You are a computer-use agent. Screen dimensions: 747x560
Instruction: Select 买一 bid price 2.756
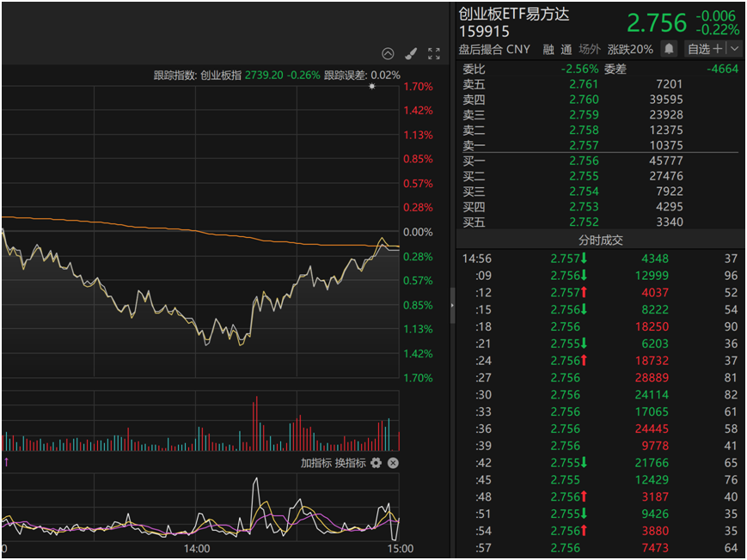pos(584,161)
